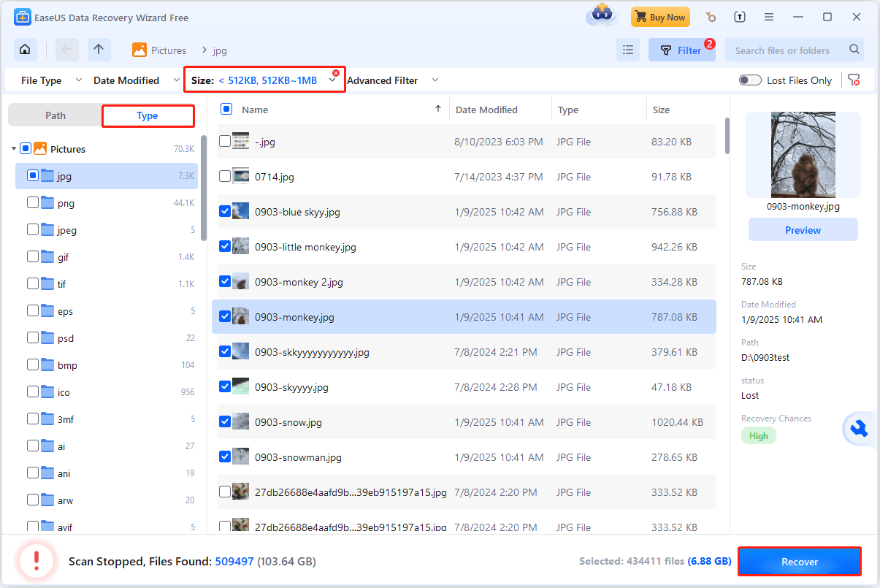Image resolution: width=880 pixels, height=588 pixels.
Task: Click the 0903-monkey 2.jpg thumbnail icon
Action: pyautogui.click(x=241, y=282)
